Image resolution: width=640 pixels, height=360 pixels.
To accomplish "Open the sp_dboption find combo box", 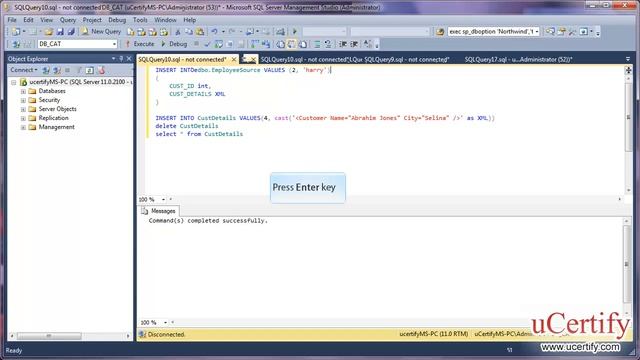I will click(x=493, y=31).
